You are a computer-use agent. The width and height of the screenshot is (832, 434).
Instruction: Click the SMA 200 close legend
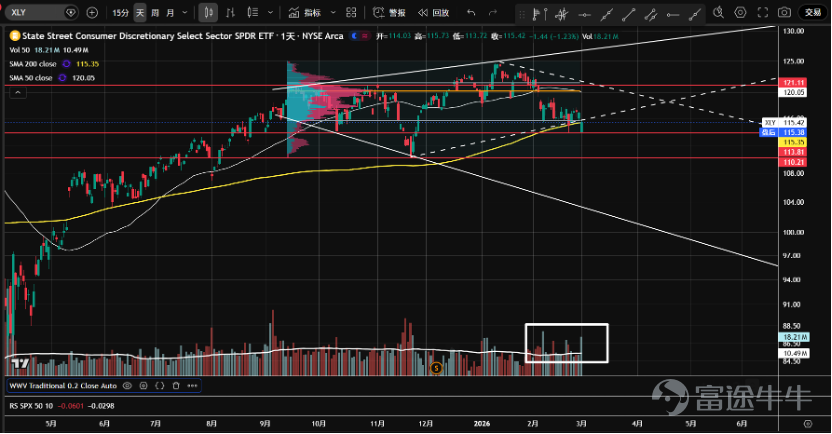click(x=54, y=64)
